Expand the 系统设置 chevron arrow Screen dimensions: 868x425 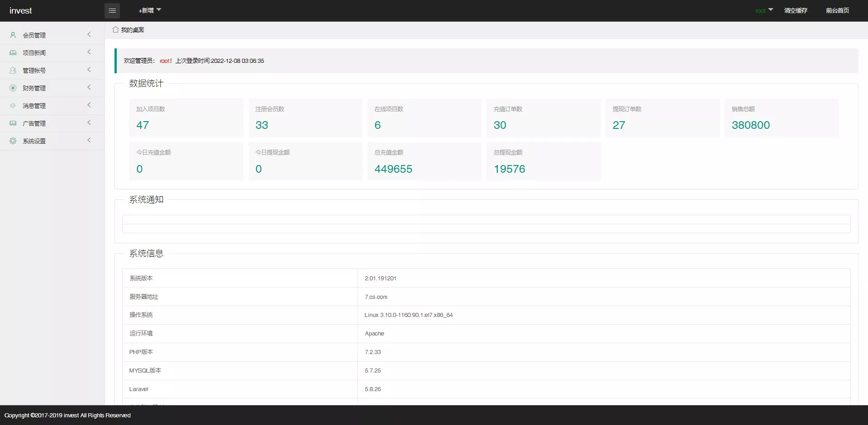(x=89, y=140)
